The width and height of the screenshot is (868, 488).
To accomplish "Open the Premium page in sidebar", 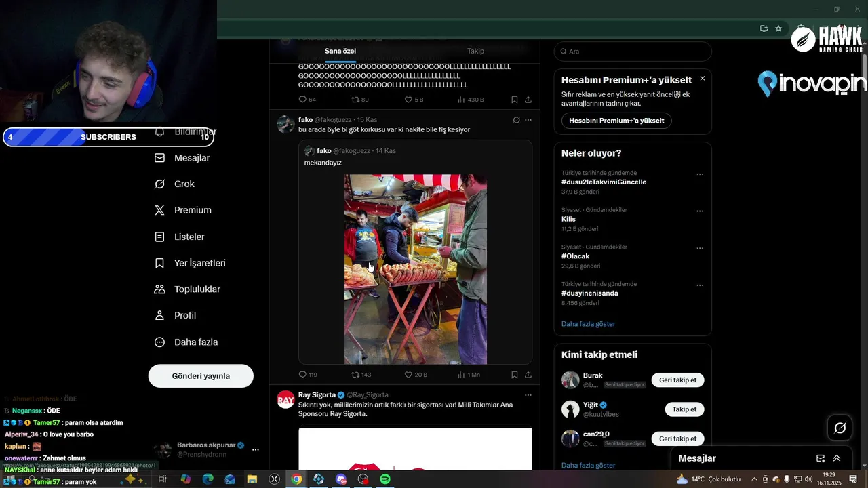I will point(183,210).
